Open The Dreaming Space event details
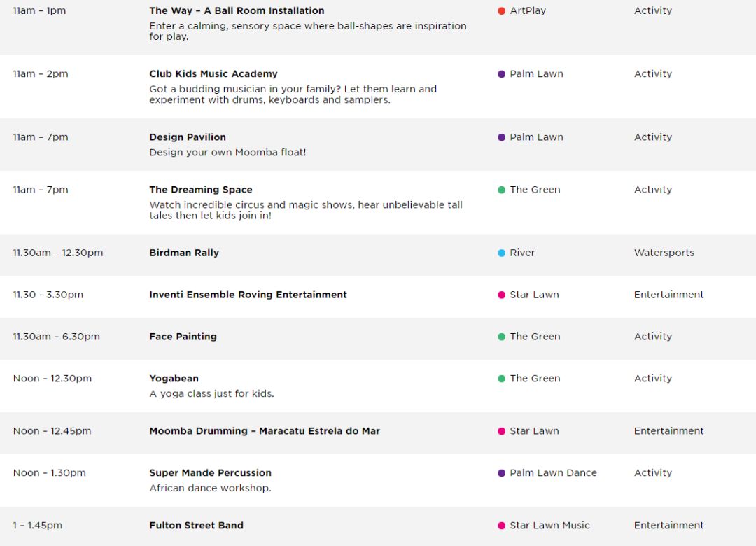This screenshot has height=546, width=756. 201,190
